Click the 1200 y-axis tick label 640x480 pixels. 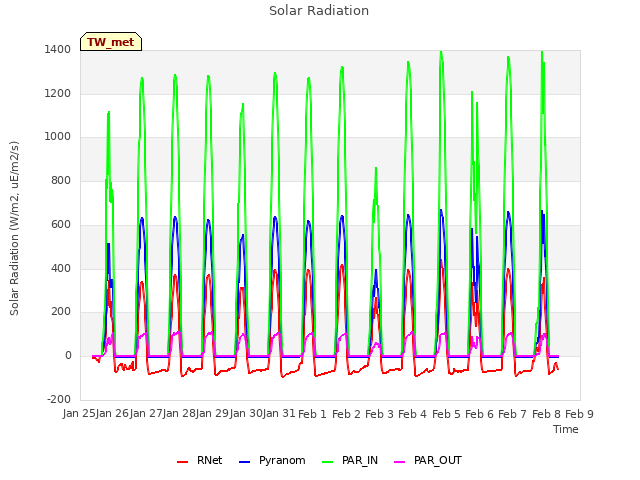pyautogui.click(x=58, y=93)
